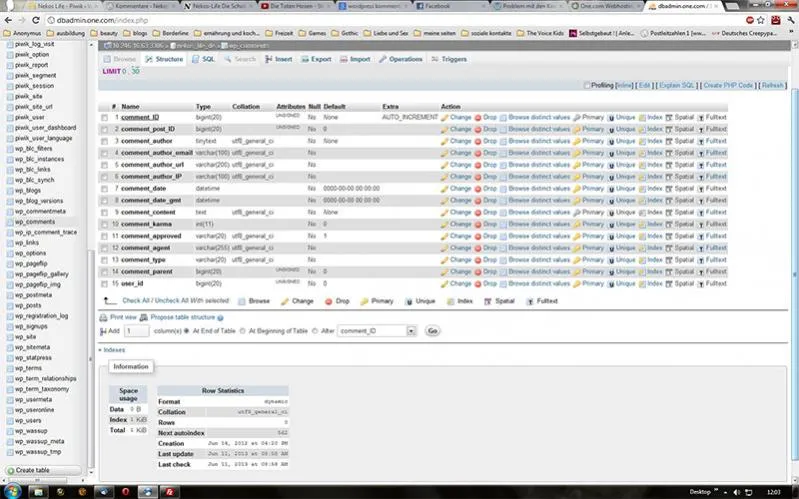Click the Primary key icon for comment_author_email
This screenshot has width=799, height=499.
click(x=577, y=153)
